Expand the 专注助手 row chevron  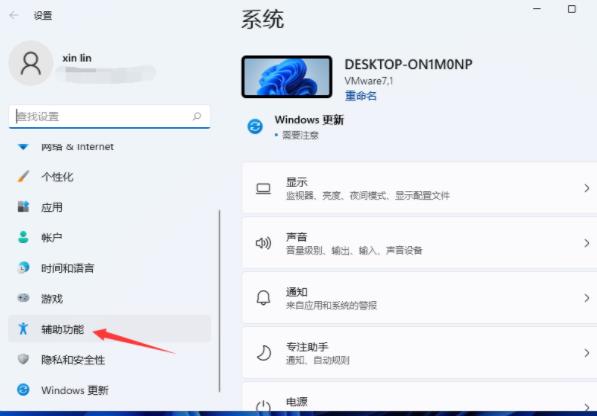587,353
